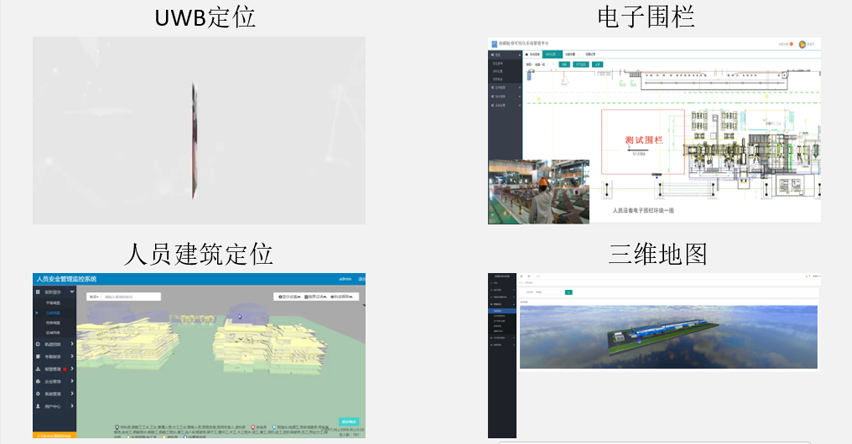The image size is (852, 444).
Task: Open the selection dropdown above the 3D map
Action: (x=549, y=292)
